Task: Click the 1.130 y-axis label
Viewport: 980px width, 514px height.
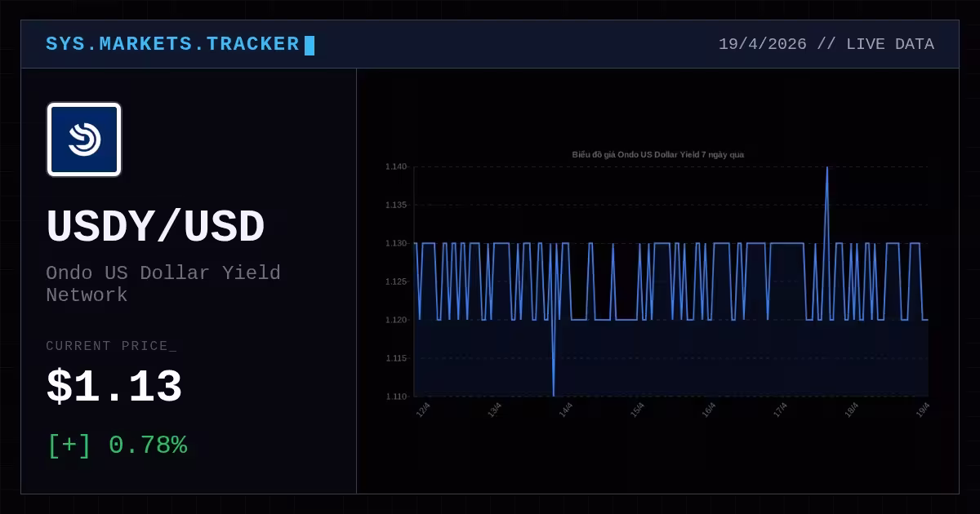Action: (x=396, y=244)
